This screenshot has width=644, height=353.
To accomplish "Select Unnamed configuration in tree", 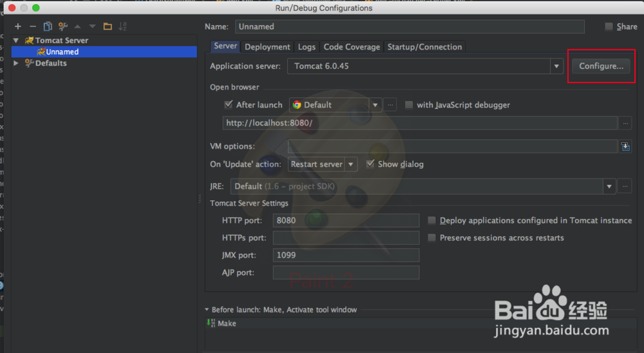I will 104,52.
